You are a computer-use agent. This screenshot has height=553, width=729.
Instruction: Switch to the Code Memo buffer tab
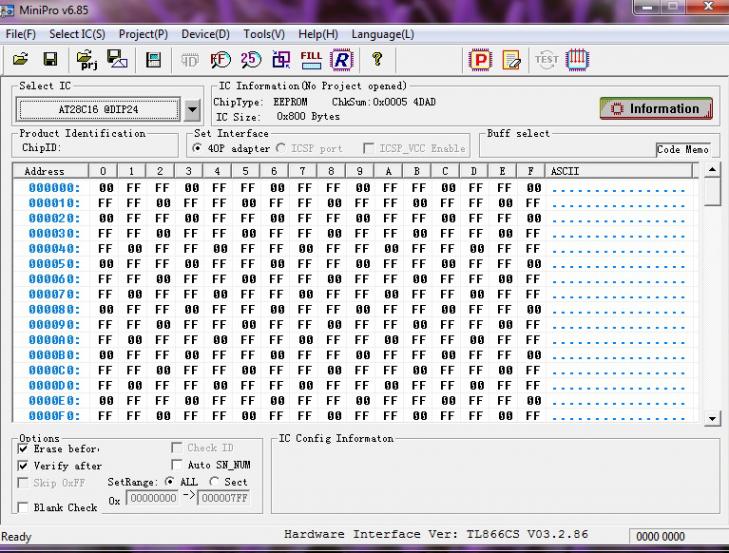pyautogui.click(x=683, y=149)
